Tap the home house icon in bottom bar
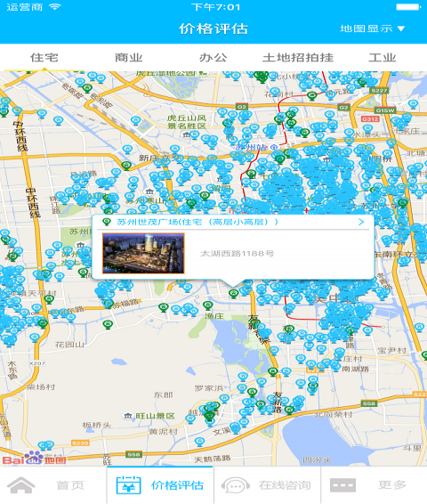 21,485
